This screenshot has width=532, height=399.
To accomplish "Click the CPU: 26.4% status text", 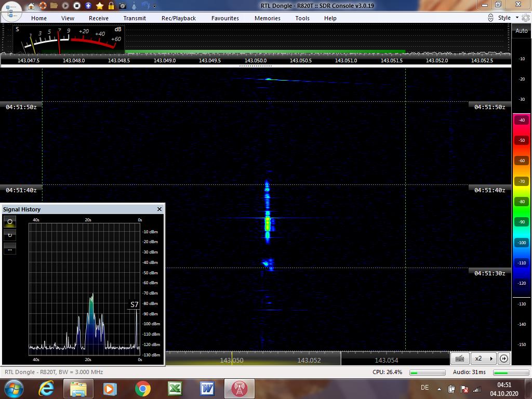I will [387, 372].
